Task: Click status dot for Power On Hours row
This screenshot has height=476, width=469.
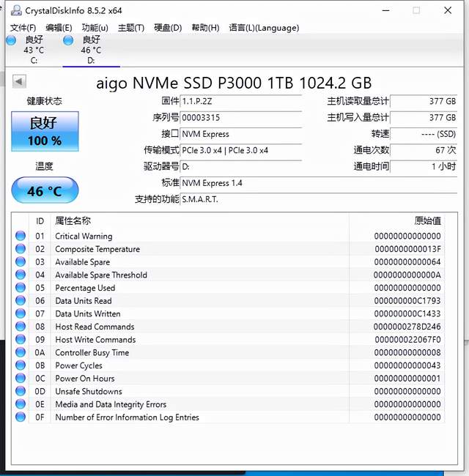Action: coord(21,379)
